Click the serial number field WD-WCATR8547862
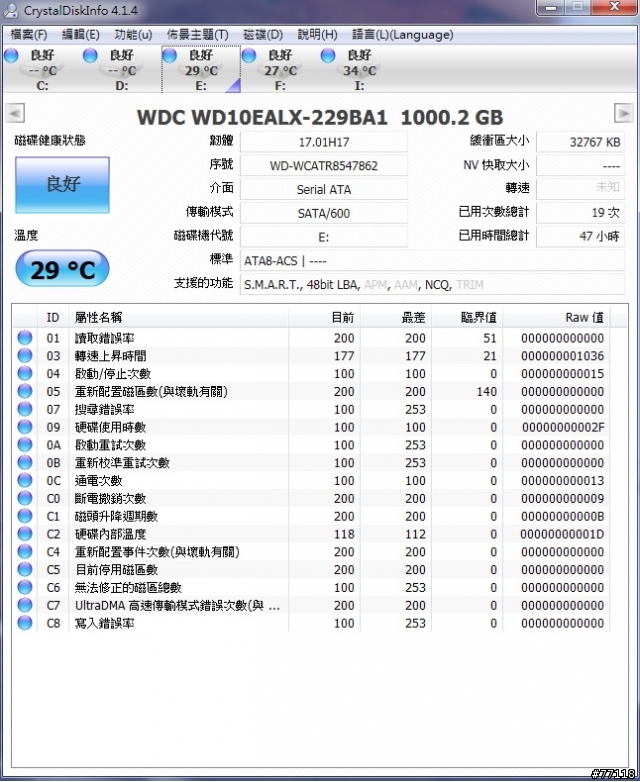 (x=324, y=166)
